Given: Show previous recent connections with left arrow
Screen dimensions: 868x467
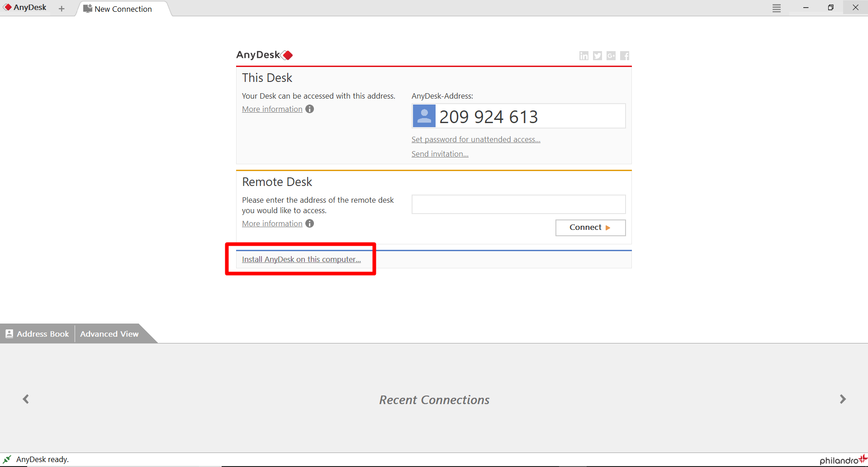Looking at the screenshot, I should click(x=26, y=399).
